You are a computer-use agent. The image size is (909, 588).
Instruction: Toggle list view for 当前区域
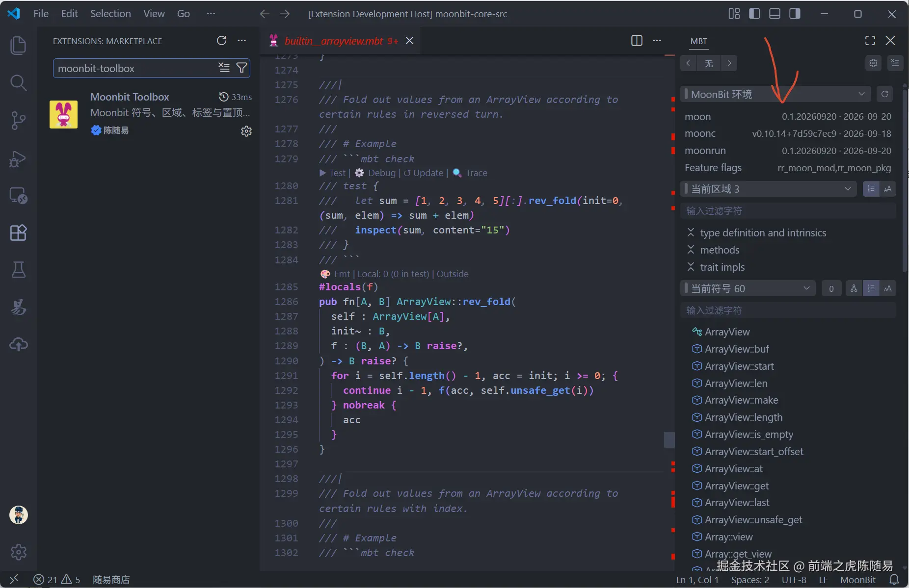point(871,189)
